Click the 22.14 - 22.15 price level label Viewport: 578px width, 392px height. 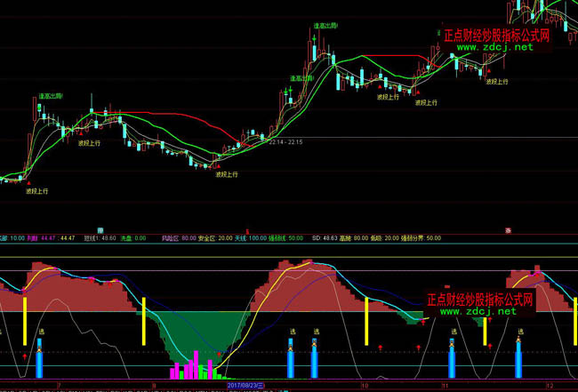[x=285, y=142]
